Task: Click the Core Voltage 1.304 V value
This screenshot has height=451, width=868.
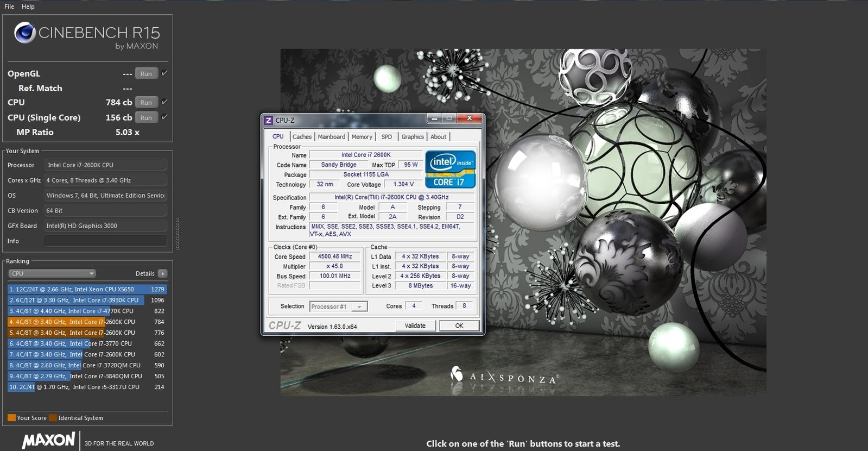Action: coord(403,184)
